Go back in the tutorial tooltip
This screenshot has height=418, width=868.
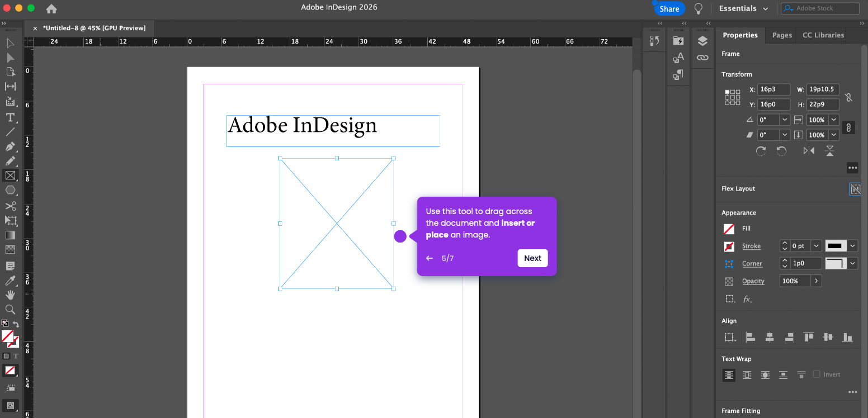click(430, 258)
